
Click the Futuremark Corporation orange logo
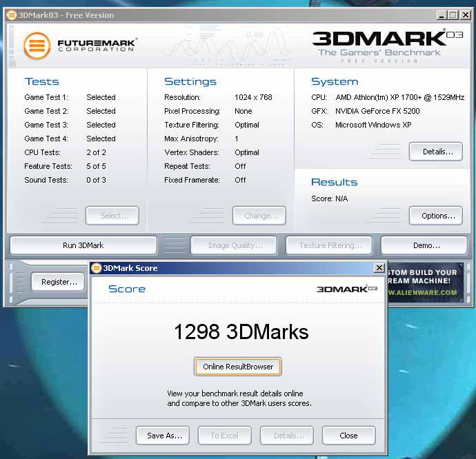click(37, 45)
